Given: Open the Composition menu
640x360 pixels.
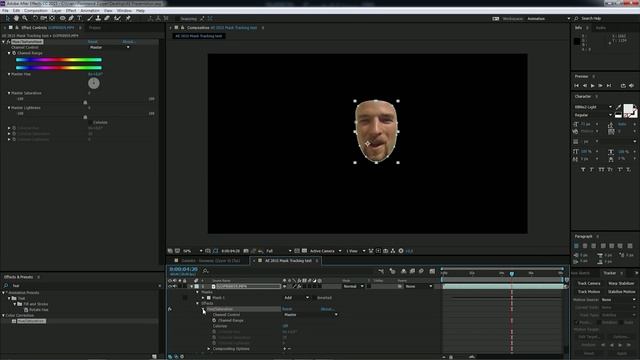Looking at the screenshot, I should click(x=36, y=11).
